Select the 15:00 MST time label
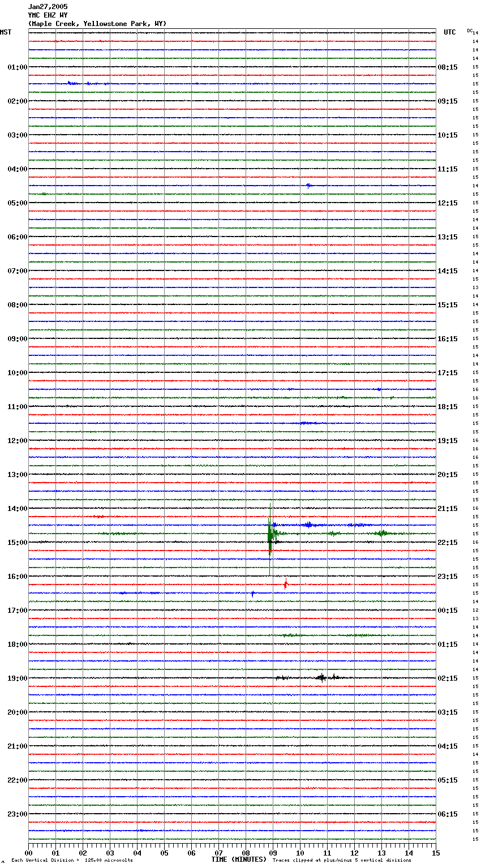This screenshot has width=481, height=868. coord(18,543)
